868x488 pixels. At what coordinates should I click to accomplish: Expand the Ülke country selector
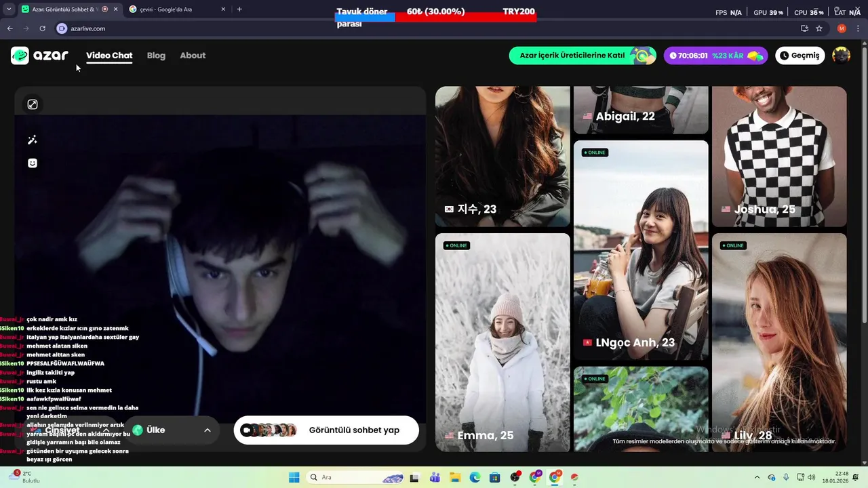(x=172, y=430)
